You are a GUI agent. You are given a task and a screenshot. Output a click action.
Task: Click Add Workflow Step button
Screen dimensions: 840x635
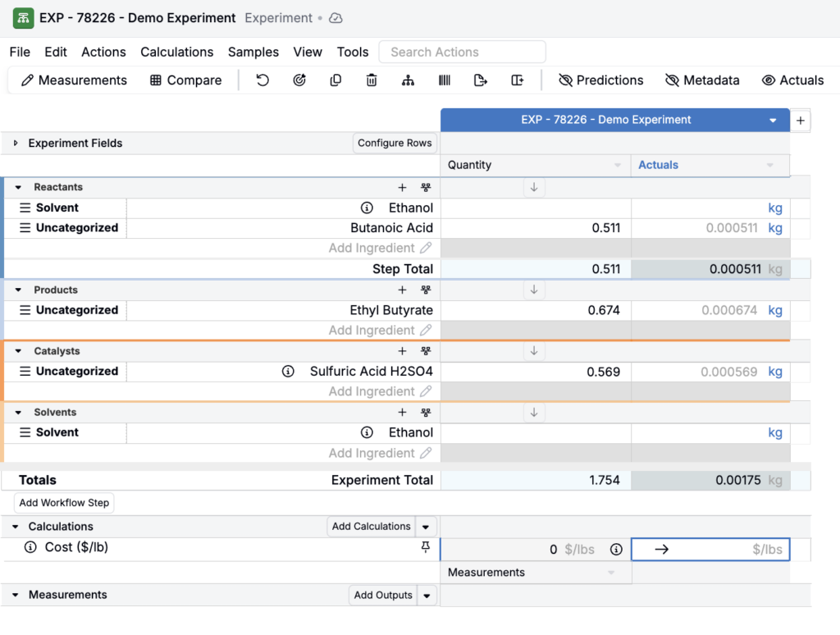[x=64, y=503]
